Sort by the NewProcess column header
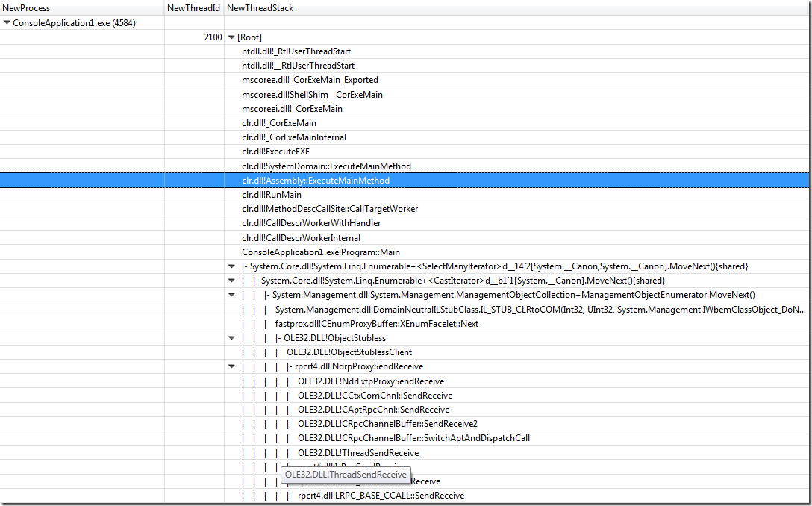Screen dimensions: 812x506 coord(82,7)
